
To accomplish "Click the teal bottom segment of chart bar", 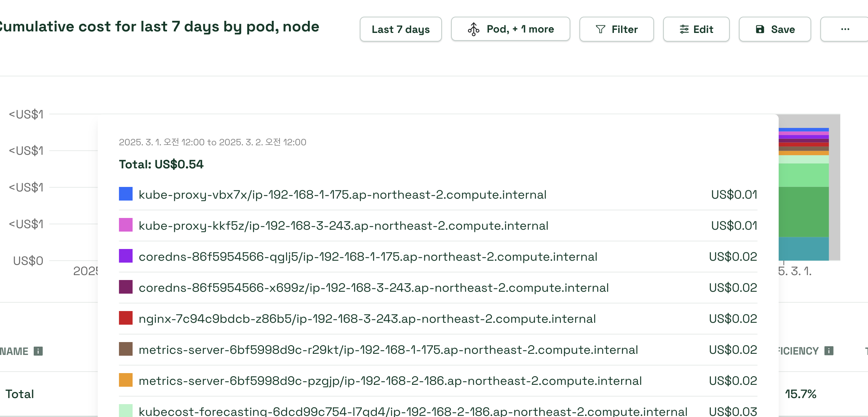I will tap(804, 249).
